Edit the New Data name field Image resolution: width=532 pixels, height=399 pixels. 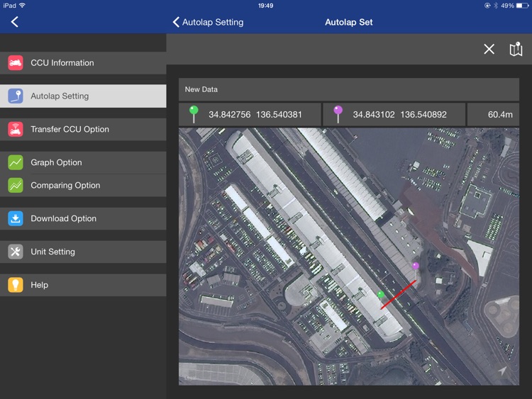click(349, 89)
